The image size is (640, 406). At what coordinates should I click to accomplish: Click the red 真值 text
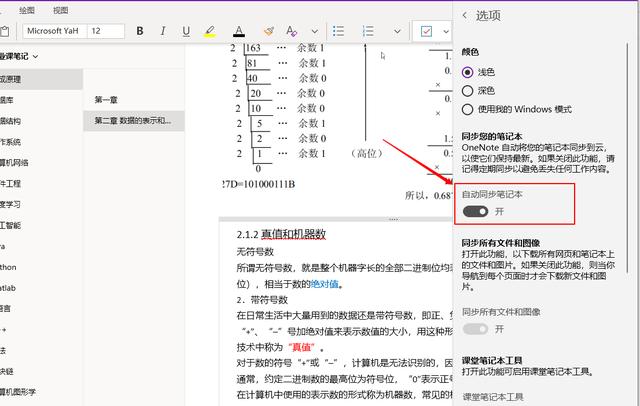point(302,347)
